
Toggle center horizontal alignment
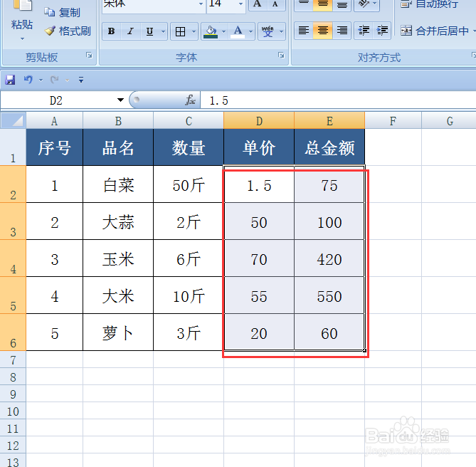click(x=323, y=31)
